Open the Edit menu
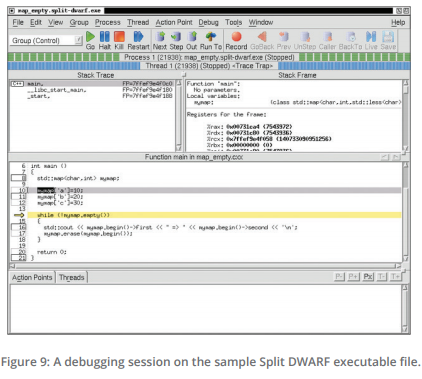The width and height of the screenshot is (422, 379). pyautogui.click(x=36, y=22)
